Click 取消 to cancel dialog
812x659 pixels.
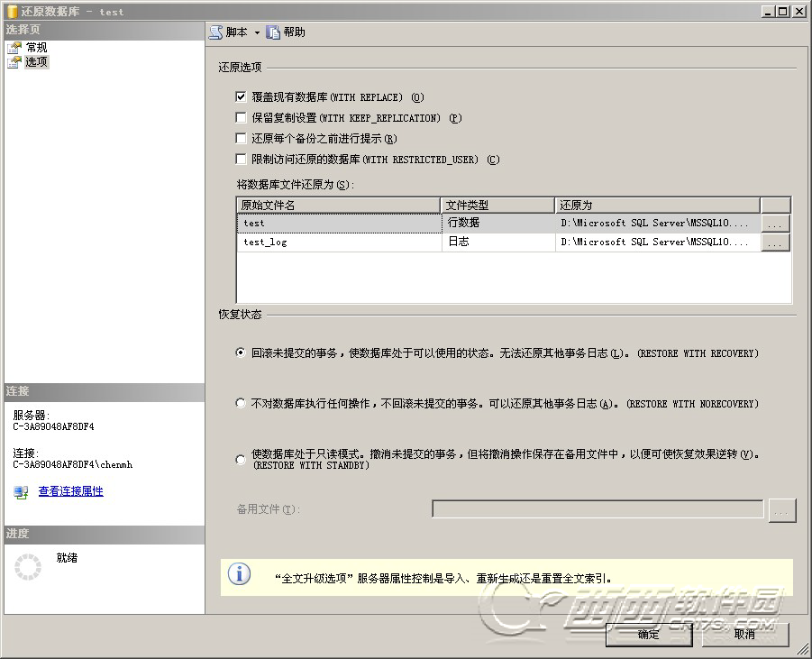(x=745, y=634)
